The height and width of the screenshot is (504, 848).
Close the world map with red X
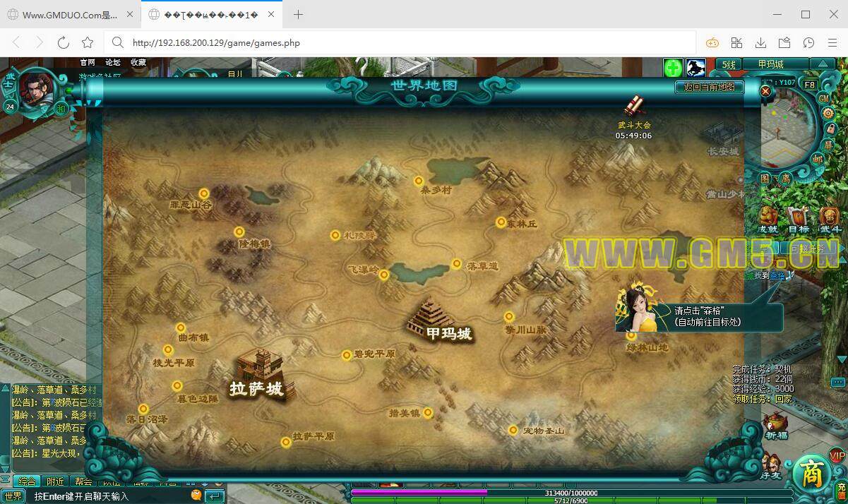click(765, 91)
